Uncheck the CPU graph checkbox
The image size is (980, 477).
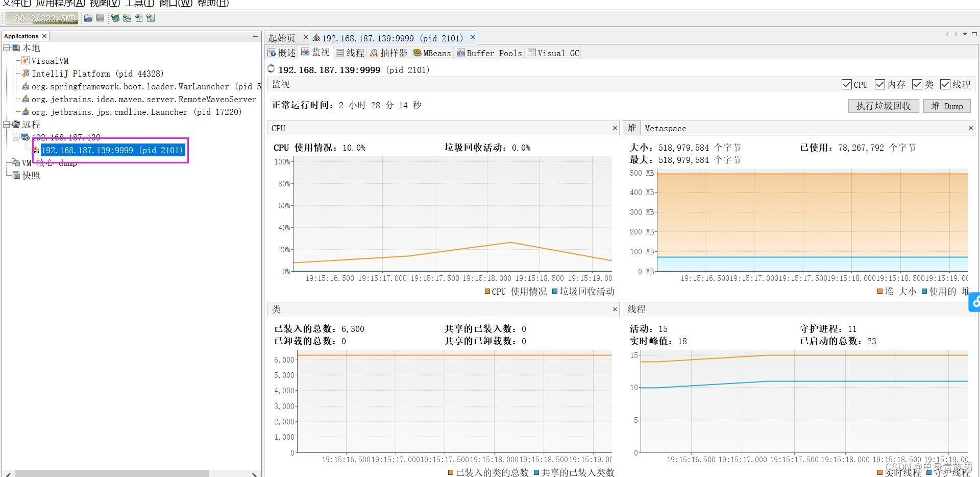point(847,84)
